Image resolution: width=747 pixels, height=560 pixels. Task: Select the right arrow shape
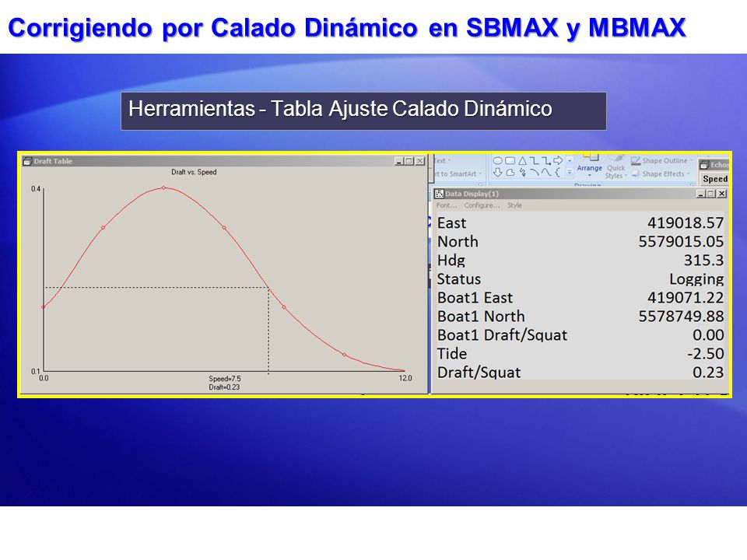tap(558, 160)
